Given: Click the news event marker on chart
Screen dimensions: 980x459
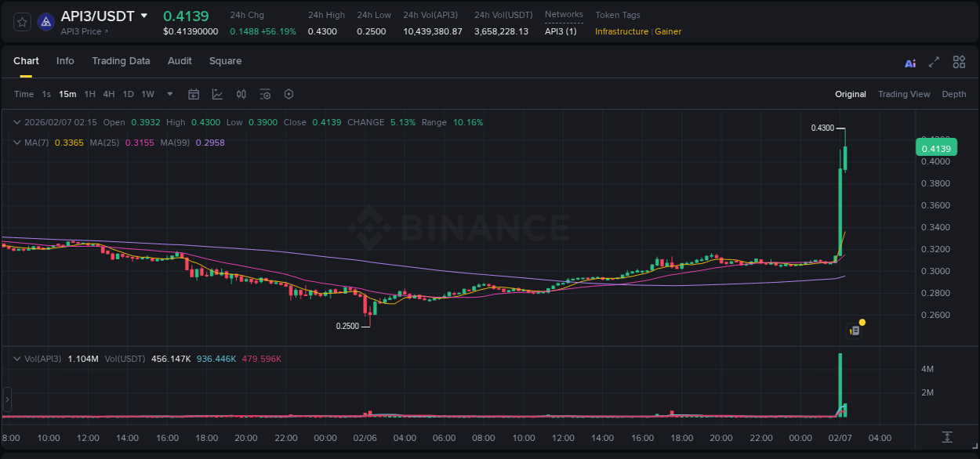Looking at the screenshot, I should click(x=855, y=331).
